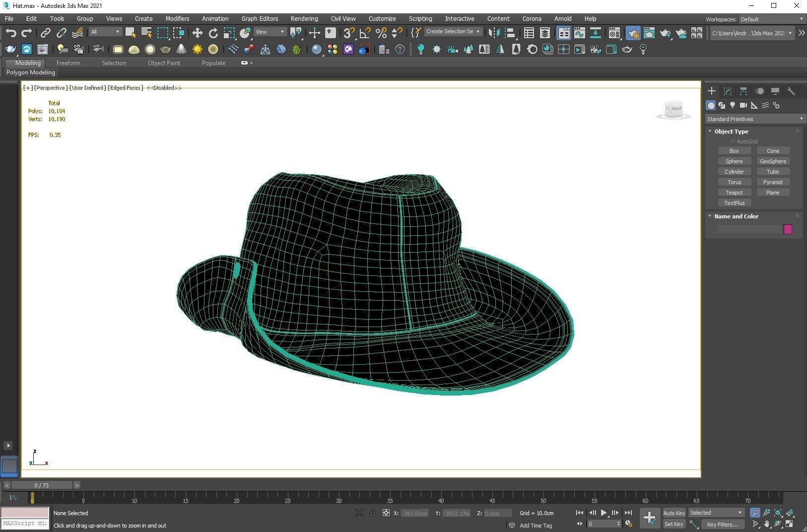Click the cone-shaped icon in the second toolbar
The height and width of the screenshot is (532, 807).
182,49
